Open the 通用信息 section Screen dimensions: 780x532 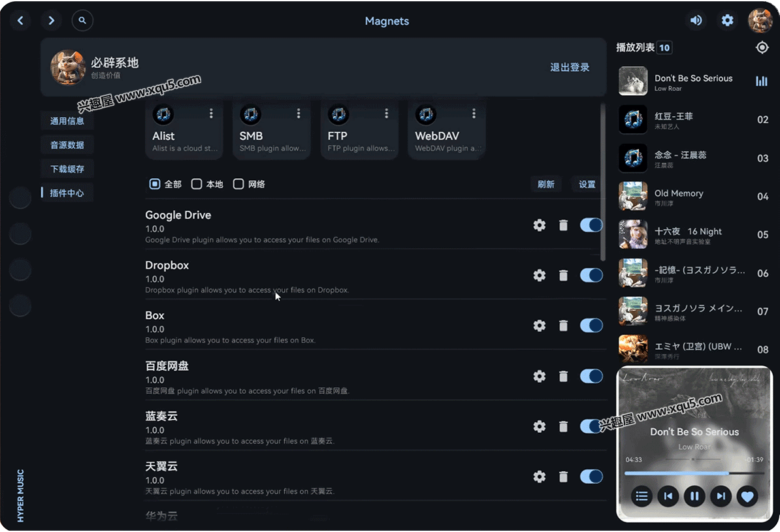[x=67, y=121]
